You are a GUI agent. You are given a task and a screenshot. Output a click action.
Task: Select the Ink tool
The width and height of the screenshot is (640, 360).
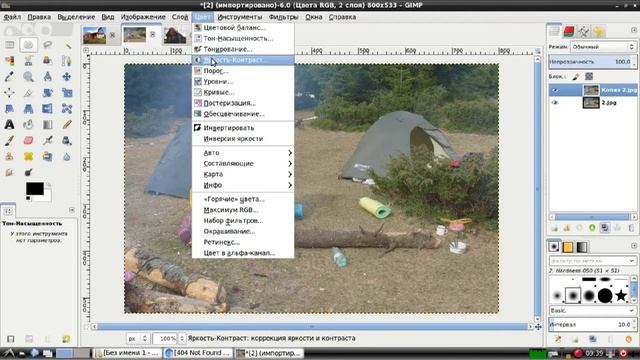[67, 140]
